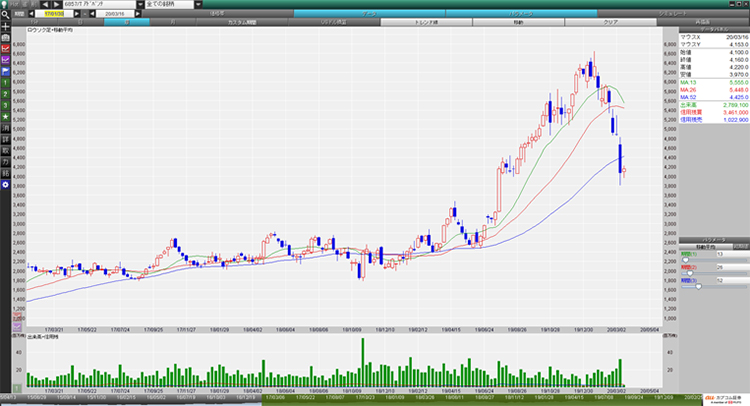Viewport: 750px width, 406px height.
Task: Click the start date field 17/01/30
Action: click(x=52, y=15)
